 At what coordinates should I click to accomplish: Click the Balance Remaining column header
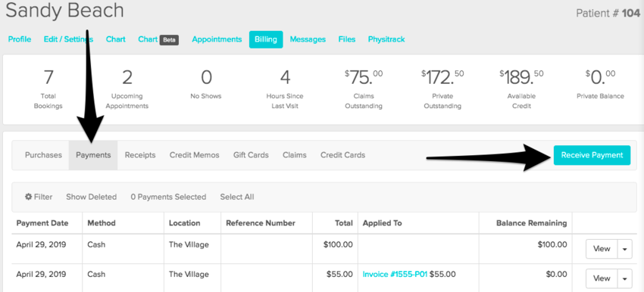click(x=531, y=223)
